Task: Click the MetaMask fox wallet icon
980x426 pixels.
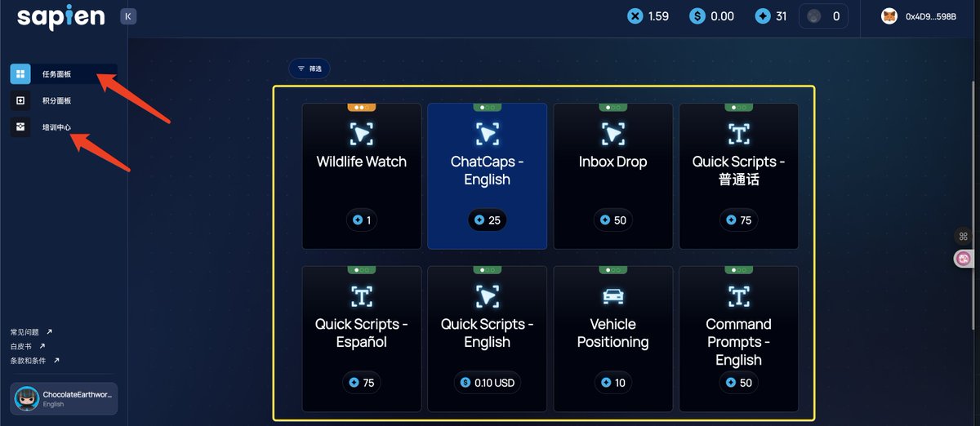Action: (x=889, y=16)
